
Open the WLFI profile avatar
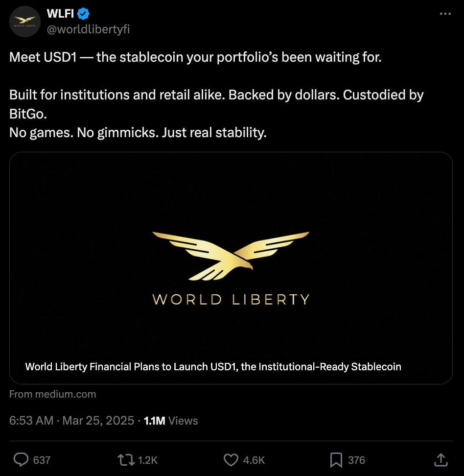pyautogui.click(x=24, y=21)
